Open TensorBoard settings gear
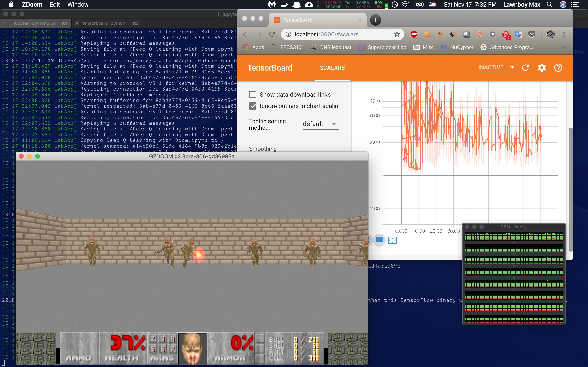Viewport: 588px width, 367px height. coord(542,68)
